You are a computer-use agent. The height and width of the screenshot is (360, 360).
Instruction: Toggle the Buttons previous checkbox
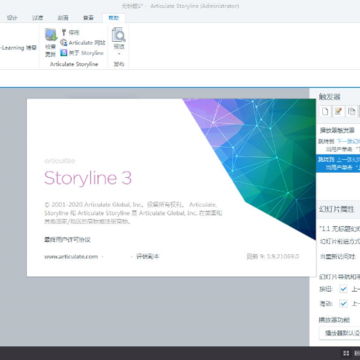[x=343, y=289]
